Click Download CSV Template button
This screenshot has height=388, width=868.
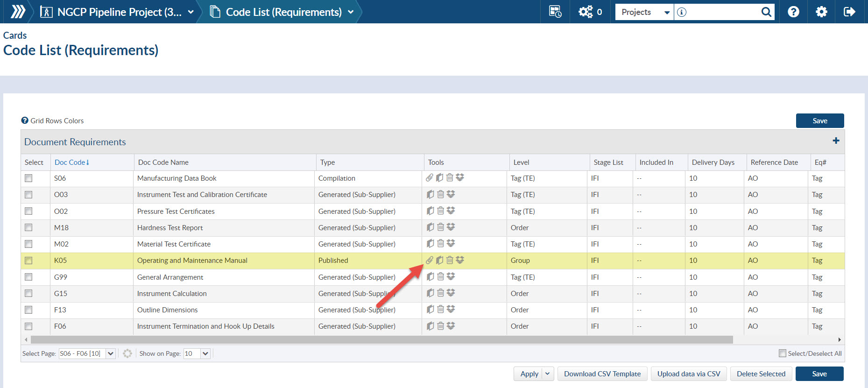pos(602,374)
